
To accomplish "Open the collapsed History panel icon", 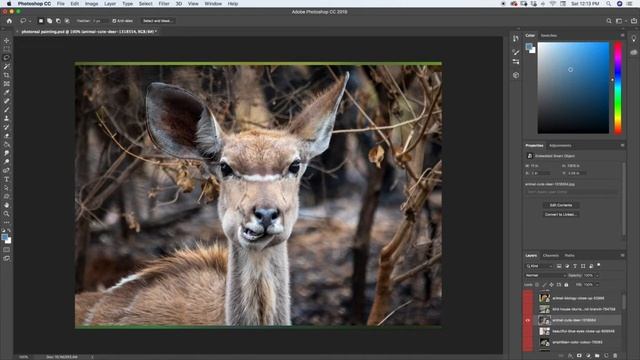I will (x=516, y=38).
